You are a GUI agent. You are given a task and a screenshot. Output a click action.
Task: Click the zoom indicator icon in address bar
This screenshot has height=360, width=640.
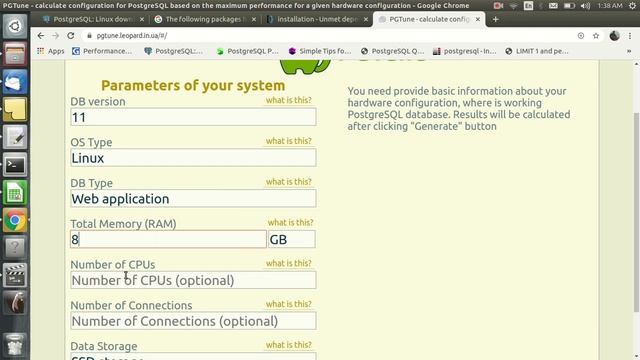click(581, 36)
